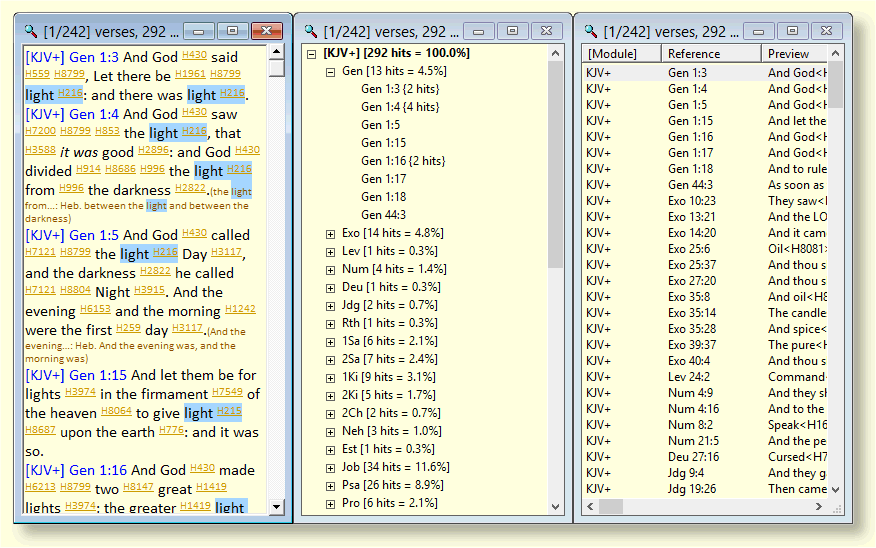Expand the Deu 1 hits node
This screenshot has width=876, height=548.
tap(330, 288)
